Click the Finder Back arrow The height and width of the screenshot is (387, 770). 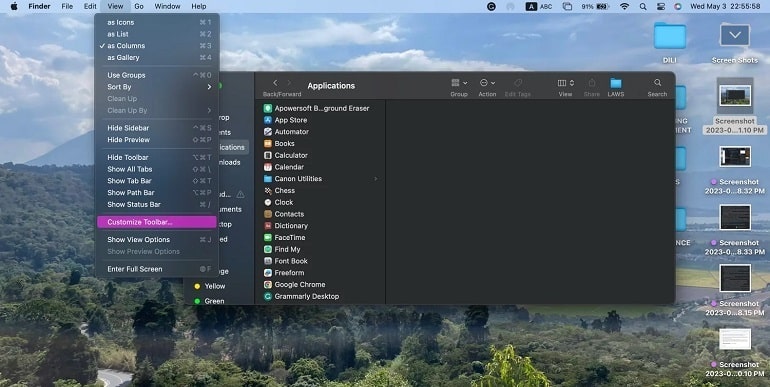pyautogui.click(x=275, y=83)
